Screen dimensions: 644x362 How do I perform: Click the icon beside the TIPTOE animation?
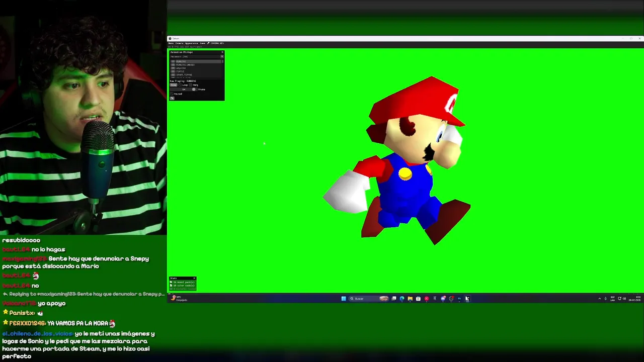point(173,71)
